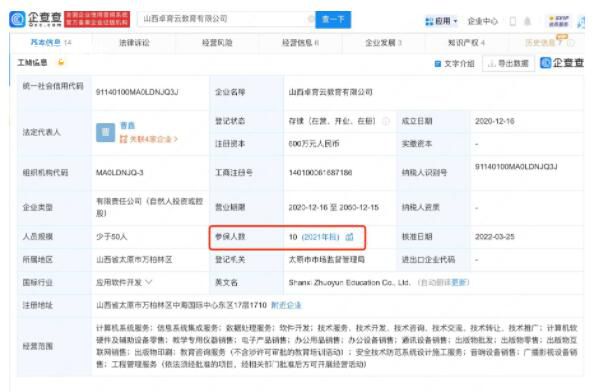595x392 pixels.
Task: Switch to the 经营风险 tab
Action: click(217, 43)
